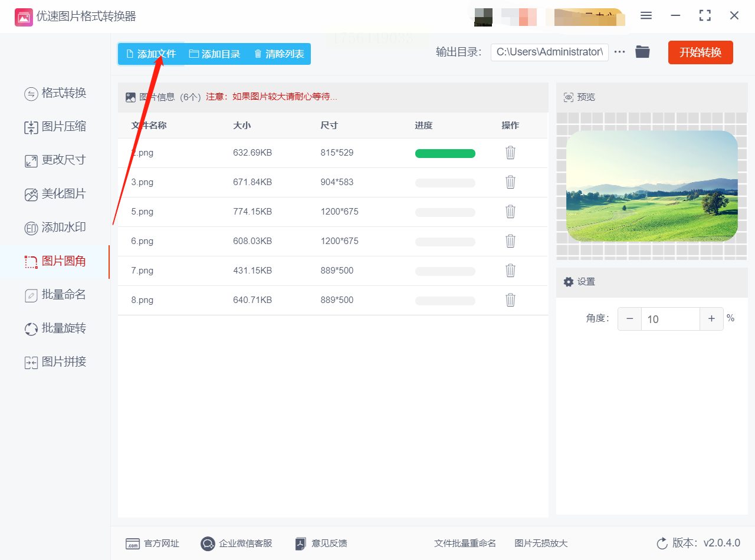This screenshot has width=755, height=560.
Task: Open 企业微信客服 support icon
Action: tap(237, 543)
